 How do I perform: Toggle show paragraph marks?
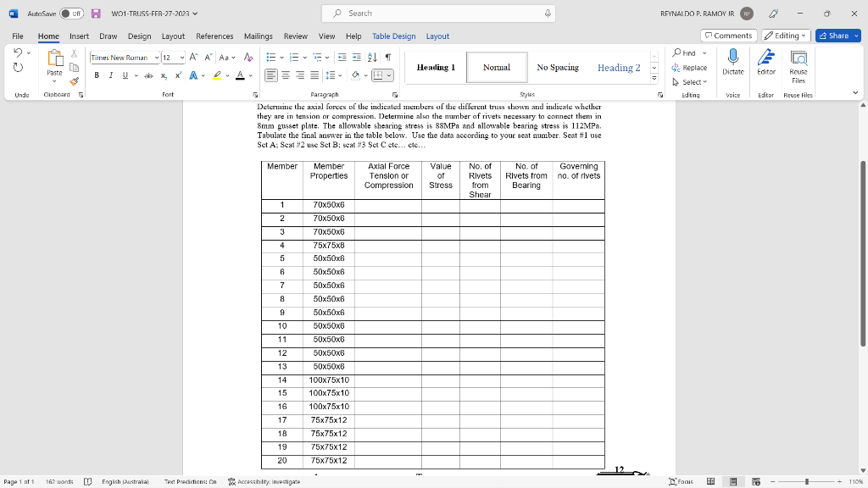pyautogui.click(x=388, y=57)
